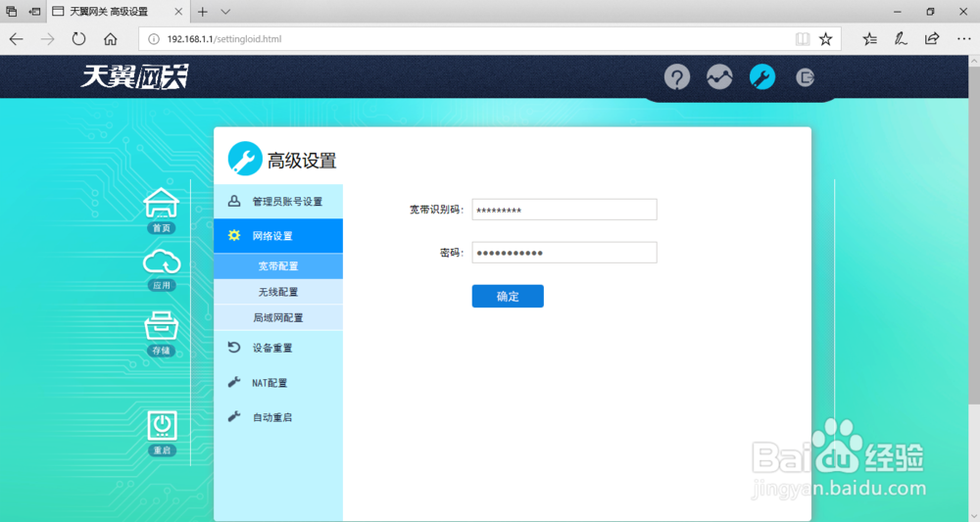Image resolution: width=980 pixels, height=522 pixels.
Task: Click the scrollbar up arrow
Action: [x=974, y=61]
